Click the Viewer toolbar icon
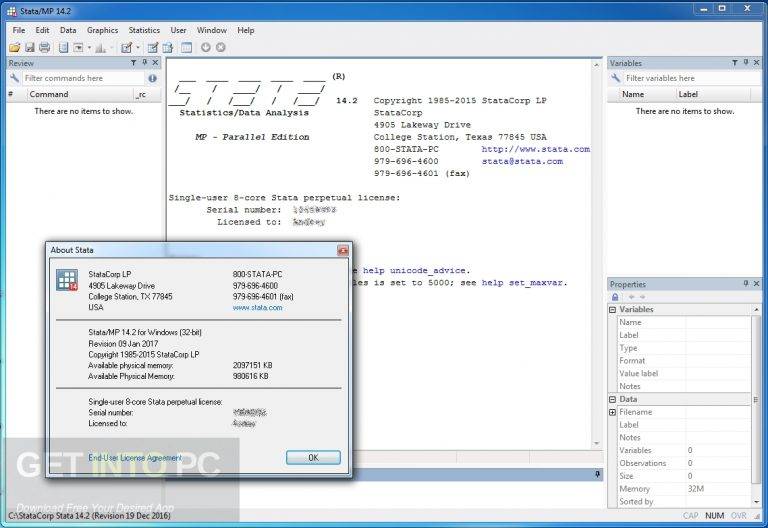This screenshot has width=768, height=528. tap(78, 48)
